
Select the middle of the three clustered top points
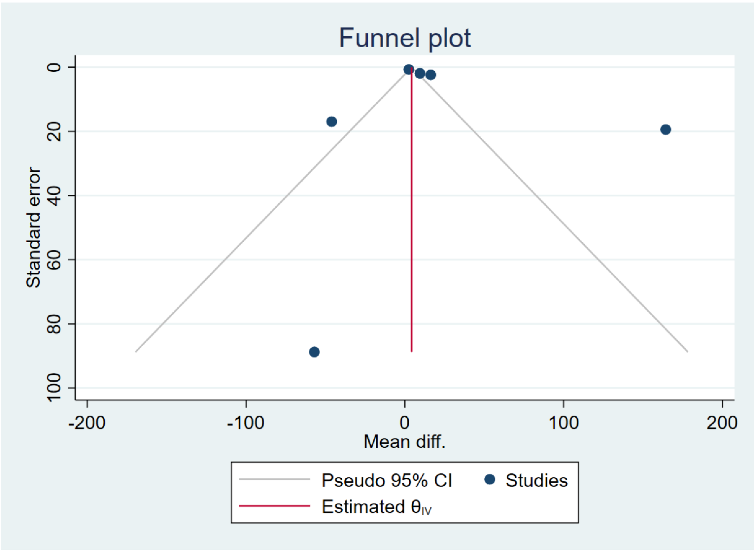pos(420,73)
